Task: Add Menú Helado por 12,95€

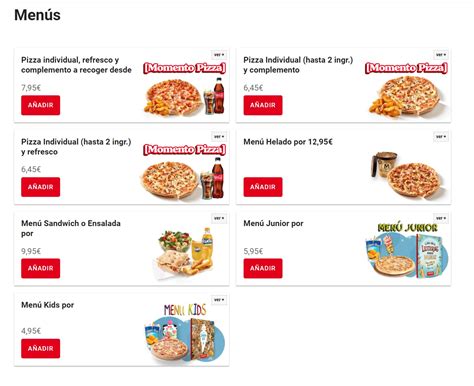Action: click(x=263, y=187)
